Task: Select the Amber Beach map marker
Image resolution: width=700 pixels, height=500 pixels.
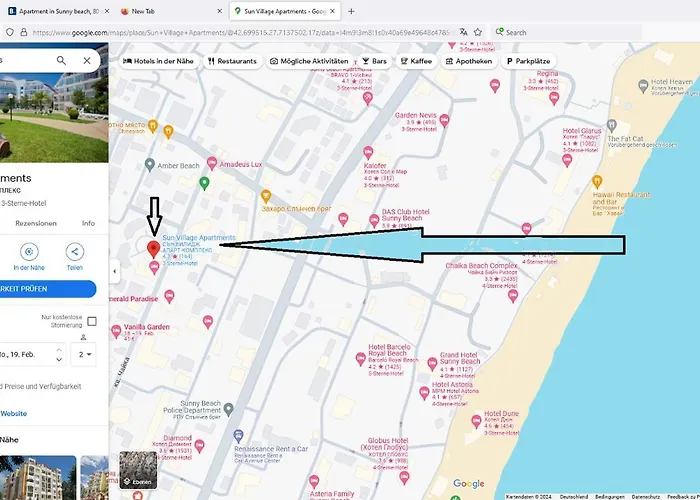Action: 150,164
